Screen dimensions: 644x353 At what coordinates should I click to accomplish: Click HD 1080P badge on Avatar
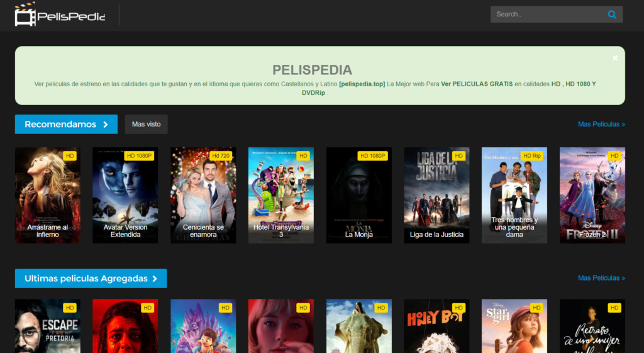point(139,156)
